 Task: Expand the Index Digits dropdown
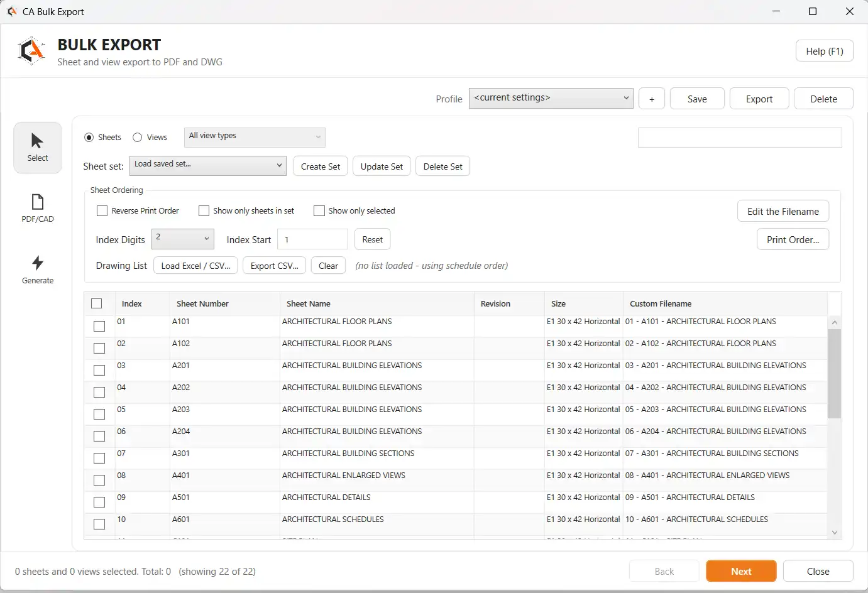coord(183,239)
